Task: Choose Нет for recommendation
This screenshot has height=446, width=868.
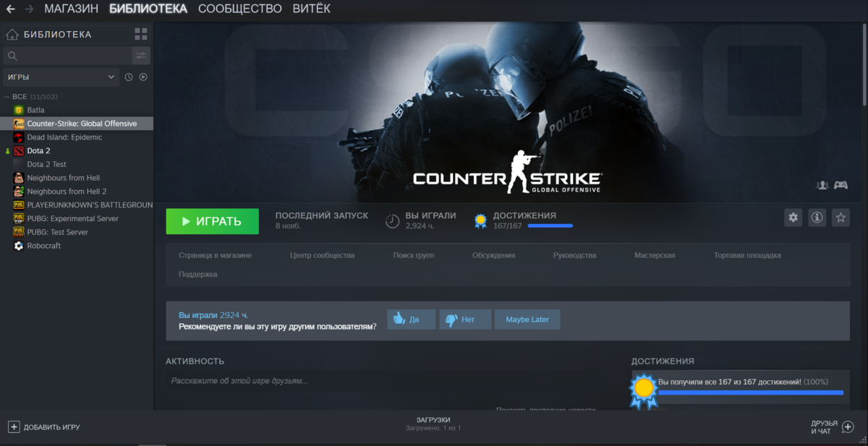Action: click(x=465, y=320)
